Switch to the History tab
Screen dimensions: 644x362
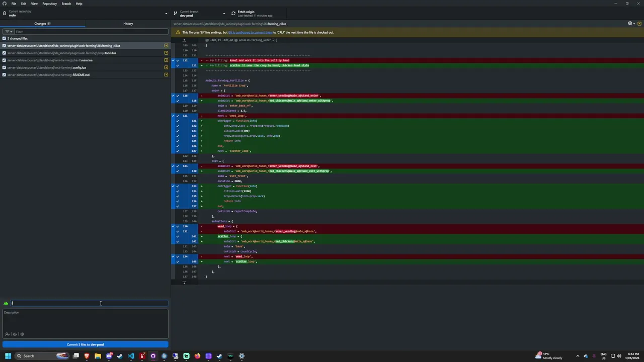click(128, 24)
